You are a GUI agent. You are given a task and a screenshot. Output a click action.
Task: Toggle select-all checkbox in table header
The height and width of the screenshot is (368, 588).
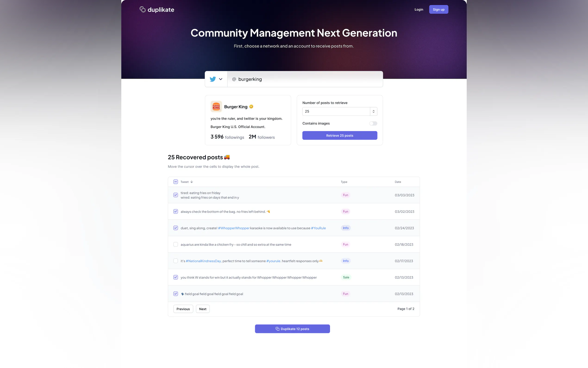175,182
